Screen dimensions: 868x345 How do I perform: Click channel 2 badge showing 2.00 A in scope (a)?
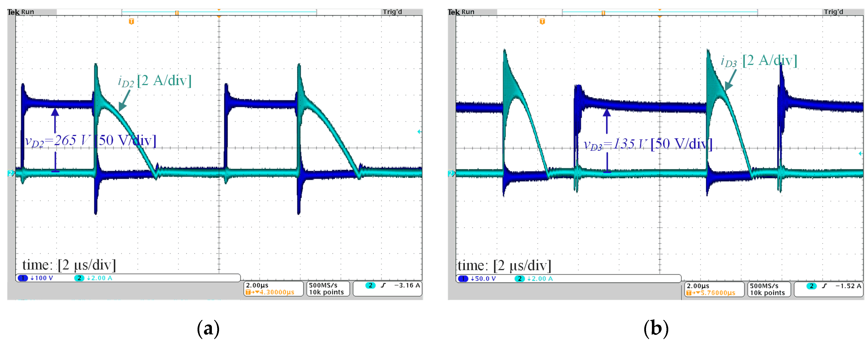(79, 278)
